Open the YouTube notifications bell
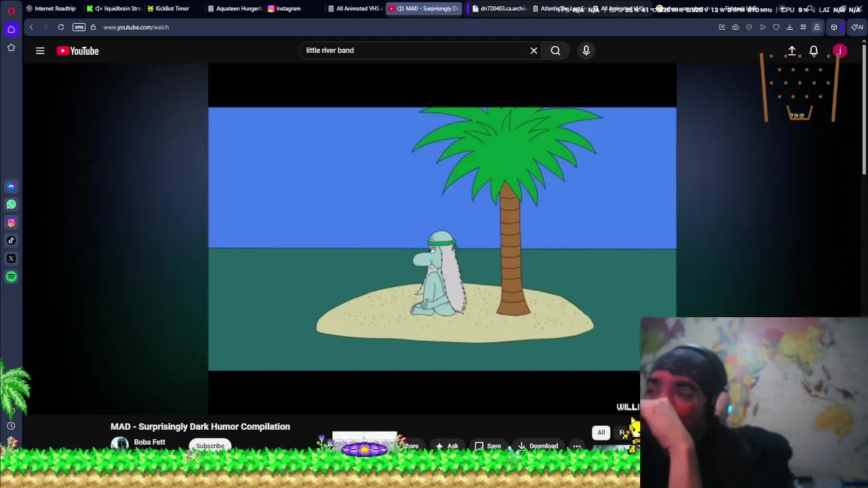 click(x=814, y=51)
